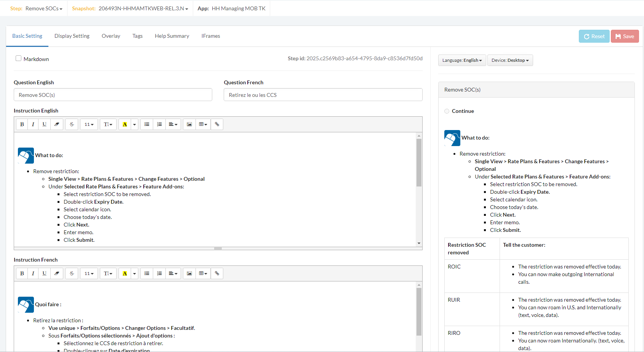The height and width of the screenshot is (352, 644).
Task: Open text style dropdown in French editor
Action: coord(108,273)
